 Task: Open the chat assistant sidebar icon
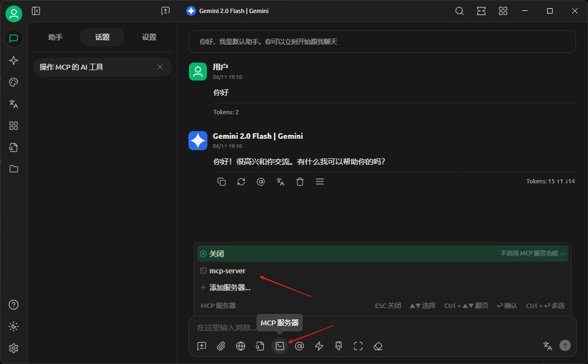click(x=14, y=39)
